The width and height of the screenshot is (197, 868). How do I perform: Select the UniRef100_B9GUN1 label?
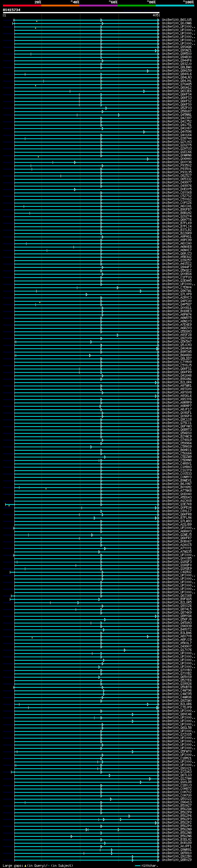tap(177, 379)
